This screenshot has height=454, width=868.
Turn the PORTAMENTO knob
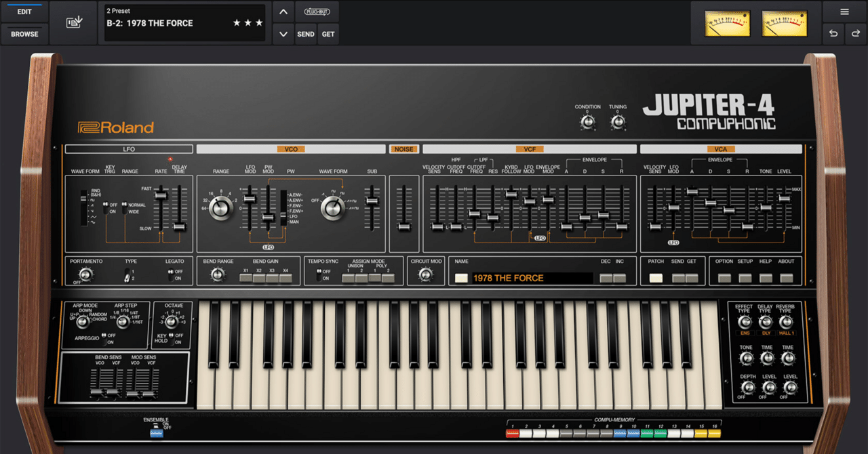pos(84,274)
